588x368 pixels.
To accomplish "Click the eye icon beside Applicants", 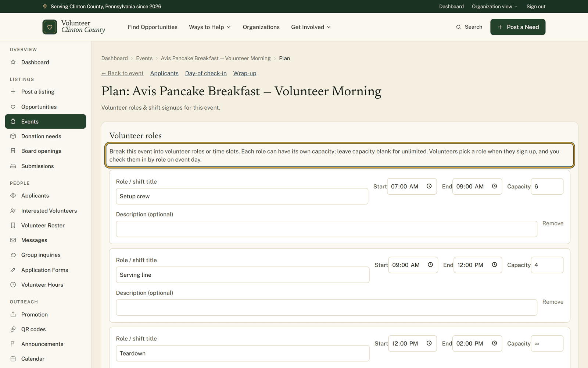I will point(13,195).
